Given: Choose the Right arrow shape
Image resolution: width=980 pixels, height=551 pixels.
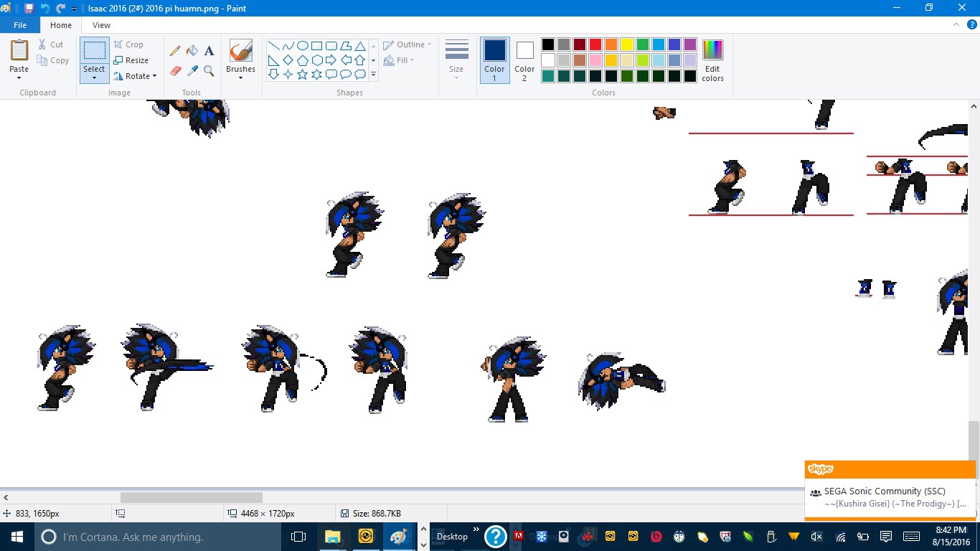Looking at the screenshot, I should 331,60.
